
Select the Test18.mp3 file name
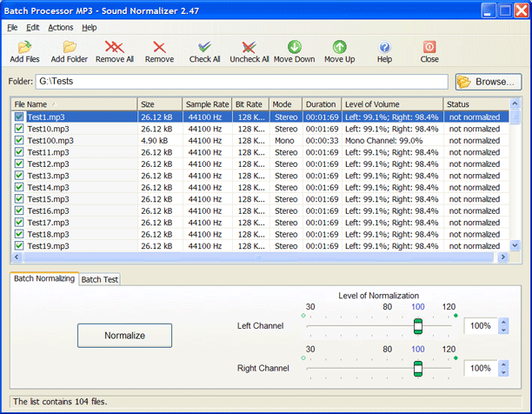[x=48, y=235]
